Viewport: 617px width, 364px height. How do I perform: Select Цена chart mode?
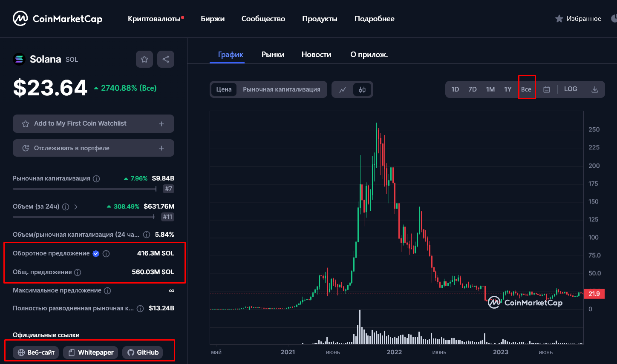224,89
